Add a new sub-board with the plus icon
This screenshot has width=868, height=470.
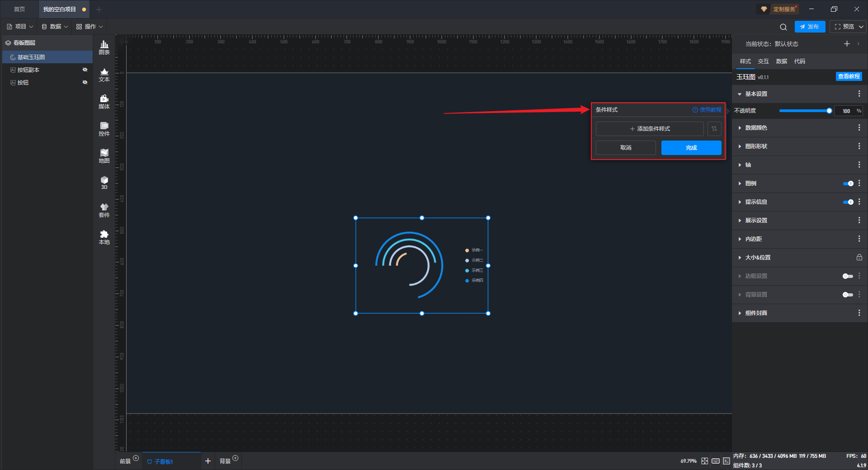pos(208,461)
